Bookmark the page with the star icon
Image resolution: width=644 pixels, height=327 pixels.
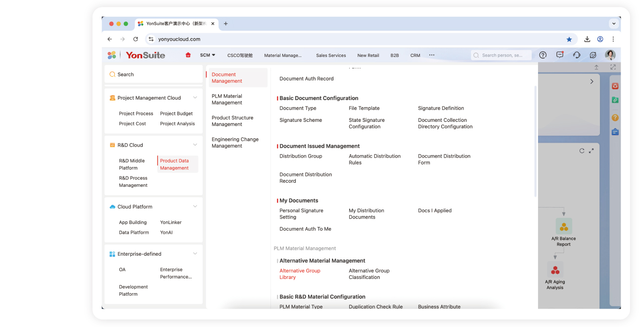tap(569, 39)
